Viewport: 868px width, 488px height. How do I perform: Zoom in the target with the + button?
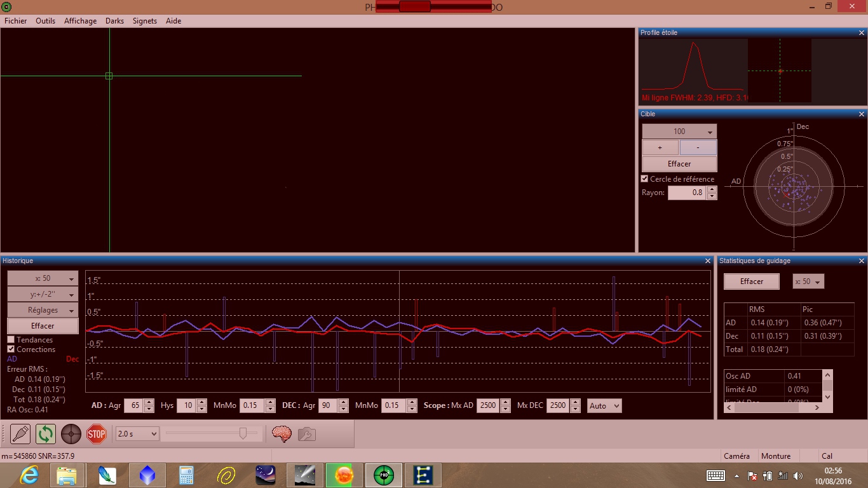pyautogui.click(x=660, y=147)
